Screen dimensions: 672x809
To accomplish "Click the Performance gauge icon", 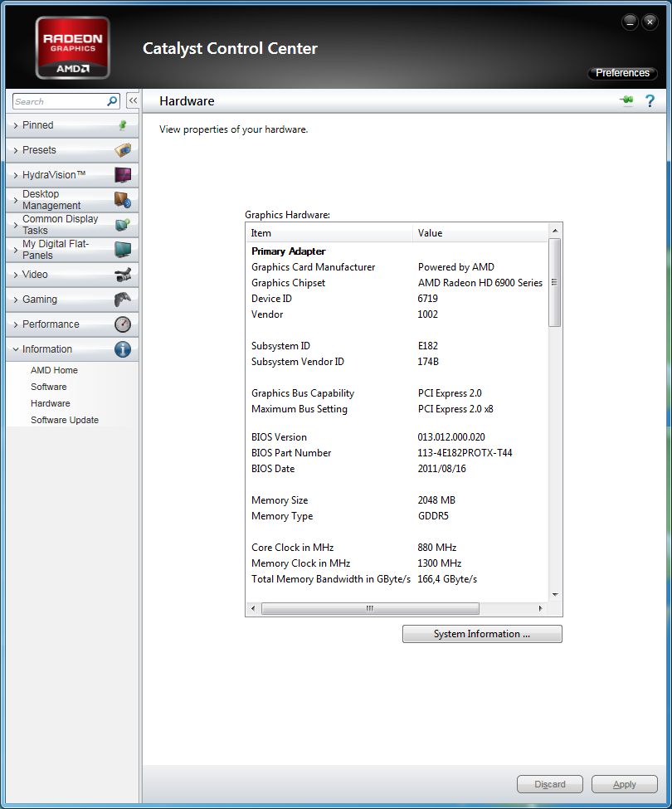I will (123, 324).
